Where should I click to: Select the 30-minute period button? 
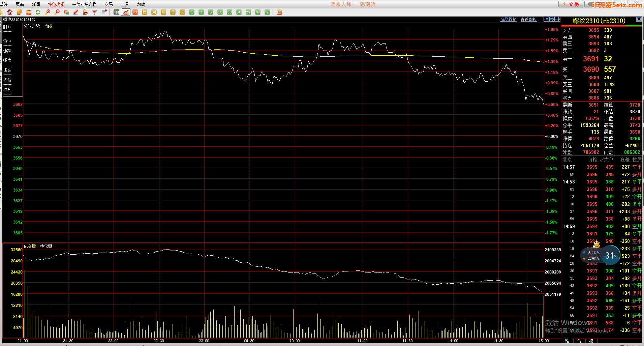pos(229,12)
